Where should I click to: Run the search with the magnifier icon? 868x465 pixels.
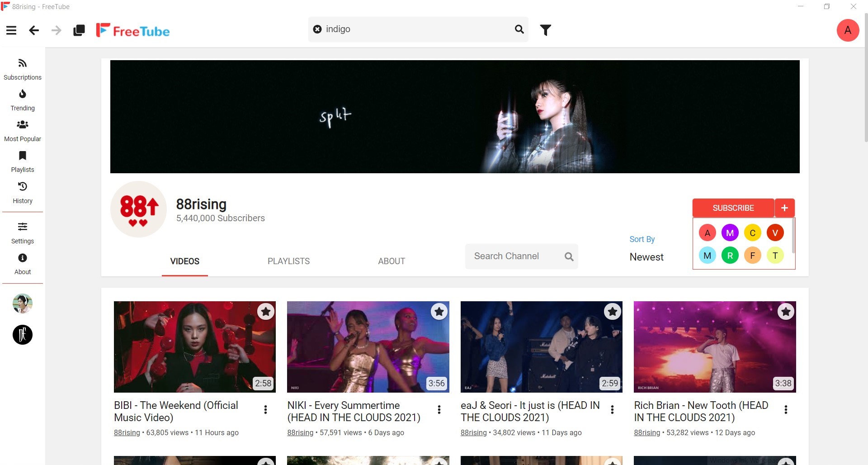click(519, 29)
